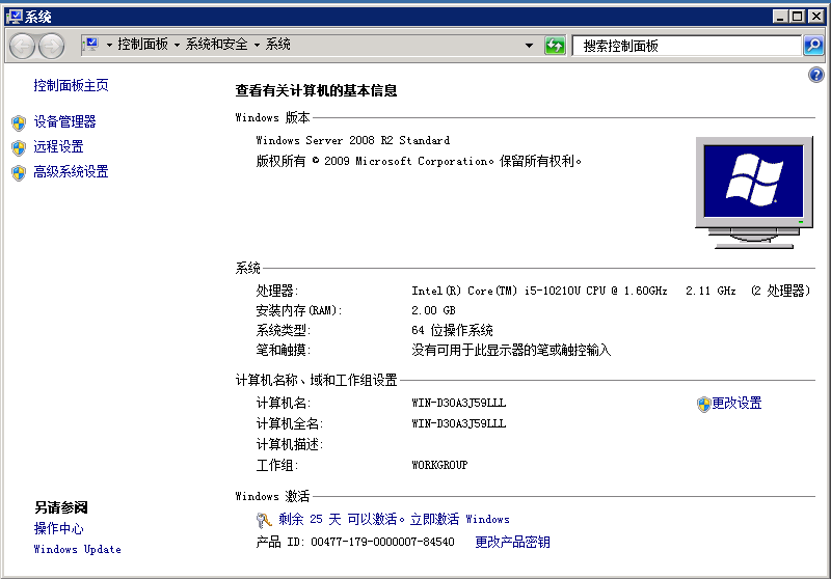The width and height of the screenshot is (832, 580).
Task: Click 更改产品密钥 link
Action: pyautogui.click(x=513, y=542)
